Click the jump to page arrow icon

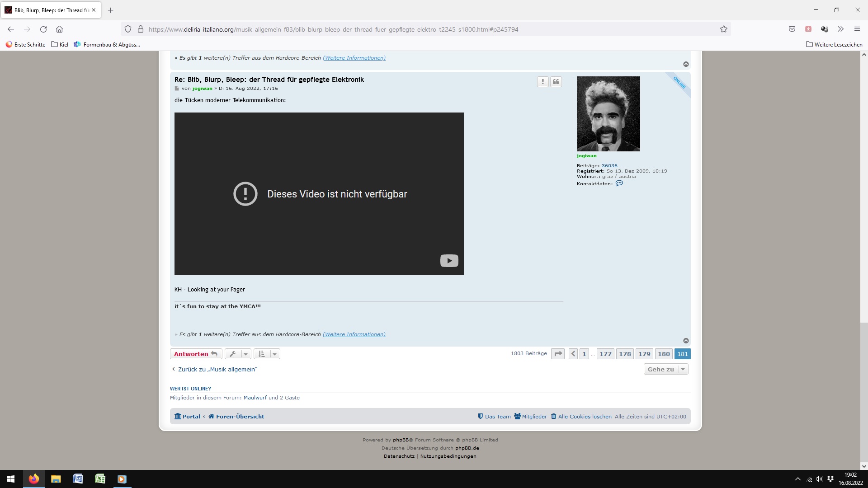tap(558, 354)
